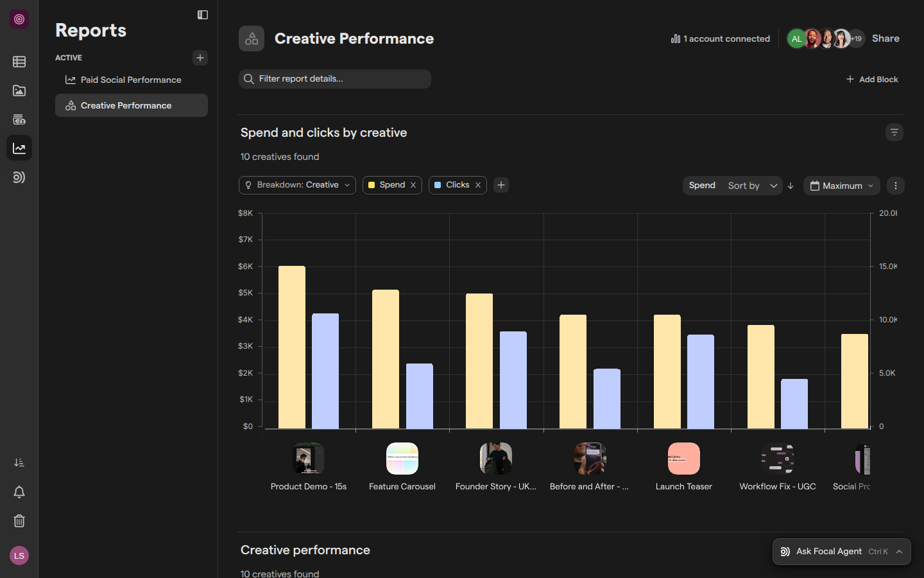The image size is (924, 578).
Task: Click the Product Demo - 15s Spend bar
Action: (292, 347)
